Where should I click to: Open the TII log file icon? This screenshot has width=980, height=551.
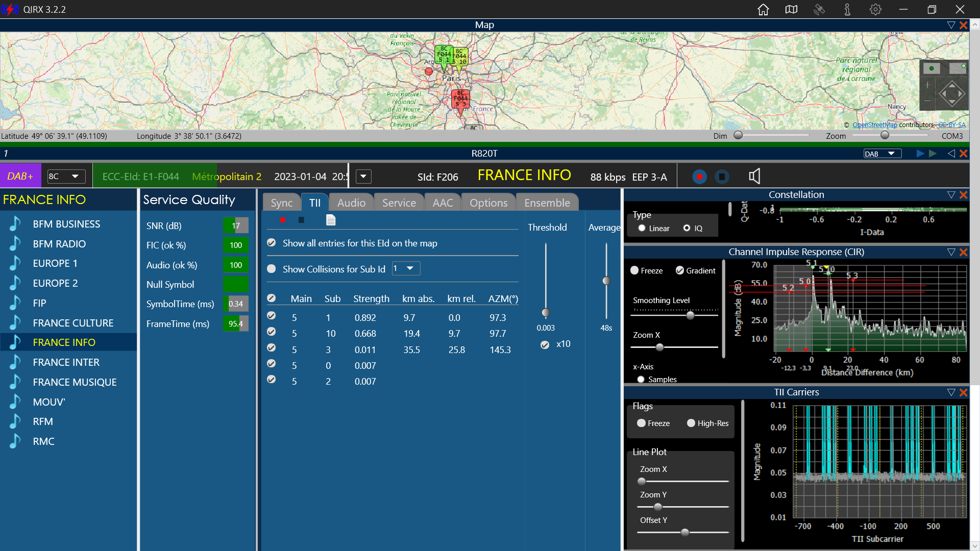331,220
